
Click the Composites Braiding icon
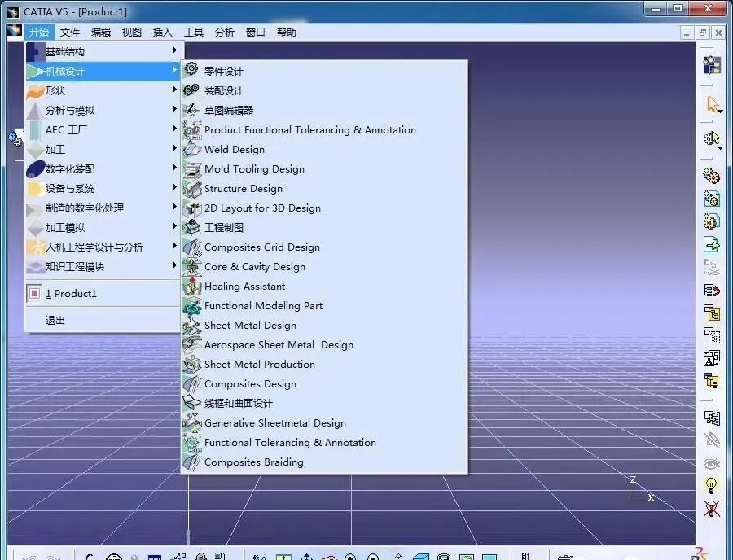[191, 462]
